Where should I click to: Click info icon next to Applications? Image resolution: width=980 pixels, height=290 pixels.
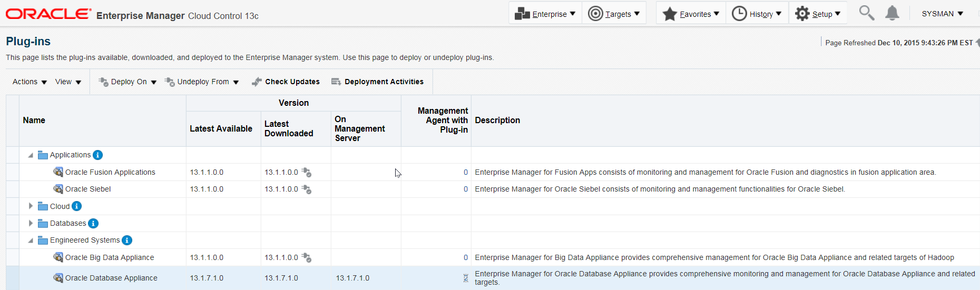click(97, 155)
